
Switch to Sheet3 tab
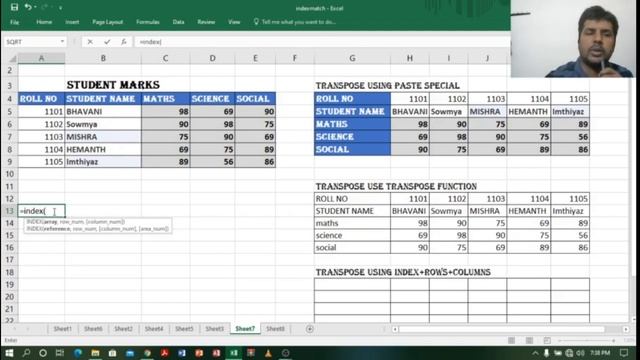point(214,329)
